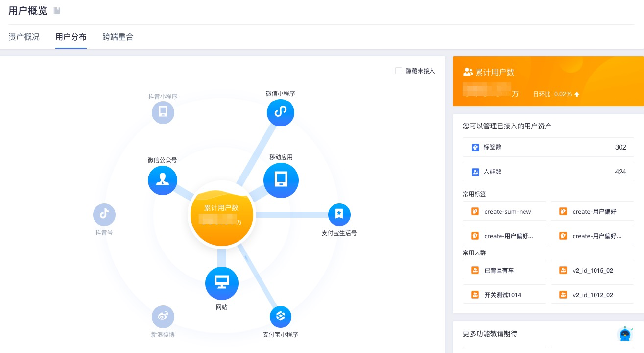Click the 抖音号 channel icon
Viewport: 644px width, 353px height.
tap(104, 214)
